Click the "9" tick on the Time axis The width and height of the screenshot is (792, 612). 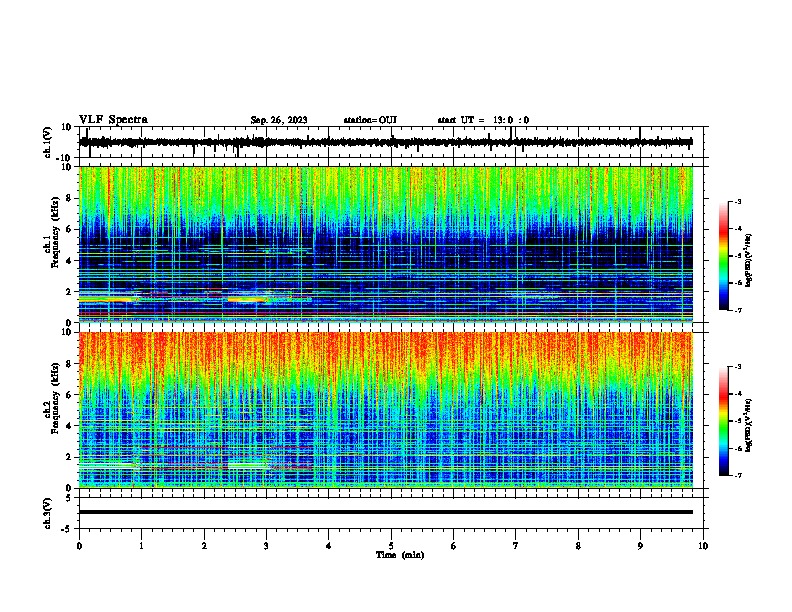point(640,546)
